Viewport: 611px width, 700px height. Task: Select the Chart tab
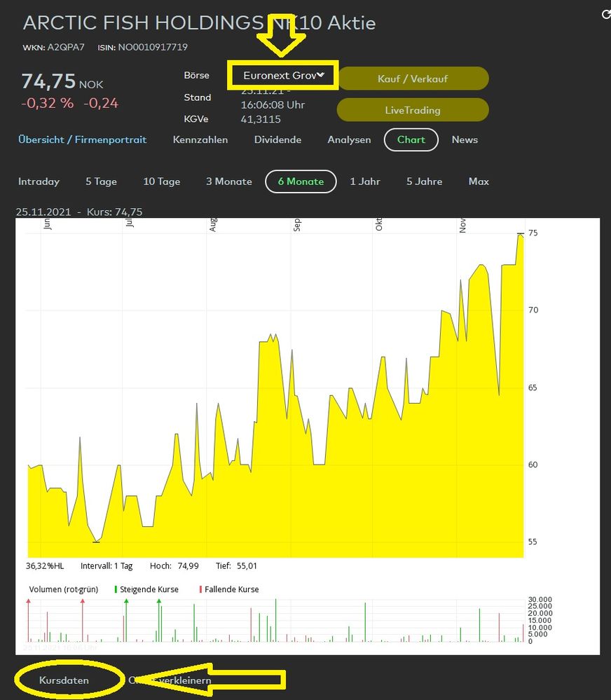point(411,139)
